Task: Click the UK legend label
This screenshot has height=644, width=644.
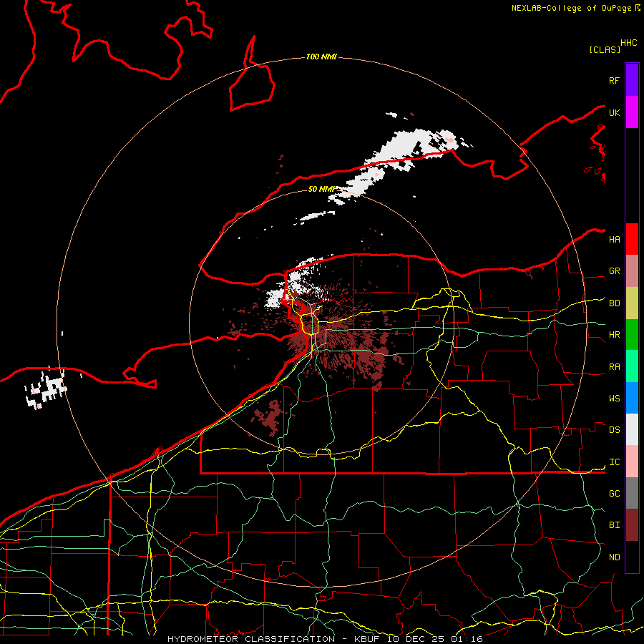Action: (x=614, y=112)
